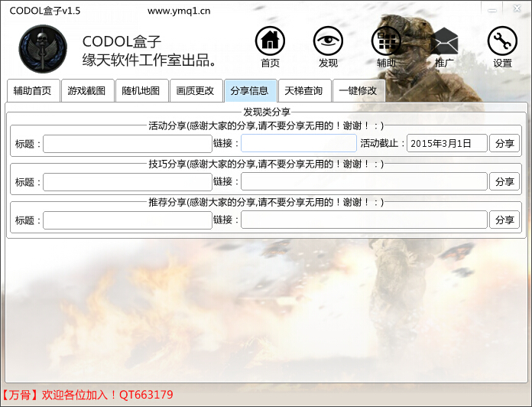This screenshot has height=407, width=532.
Task: Go to the 画质更改 tab
Action: point(195,90)
